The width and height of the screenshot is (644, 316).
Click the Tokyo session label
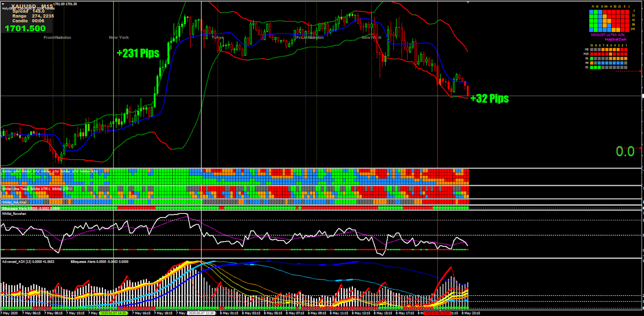coord(218,37)
